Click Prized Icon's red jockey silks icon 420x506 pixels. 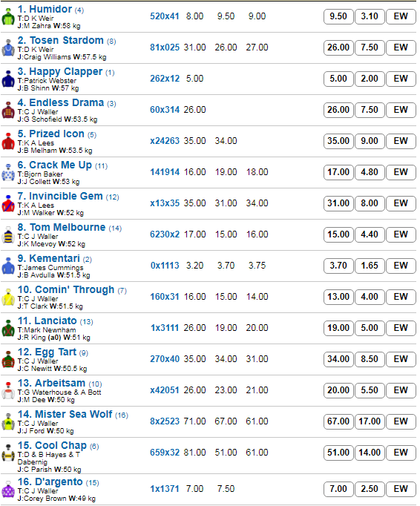click(8, 142)
